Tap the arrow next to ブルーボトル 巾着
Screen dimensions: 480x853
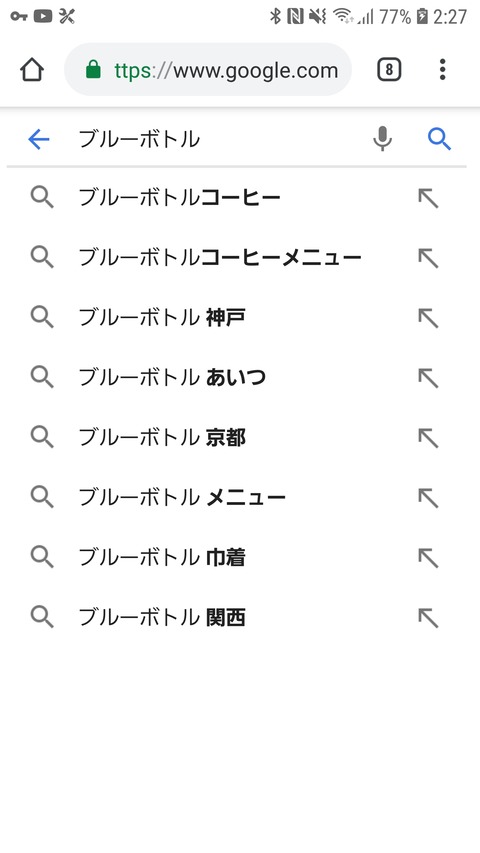pos(428,558)
